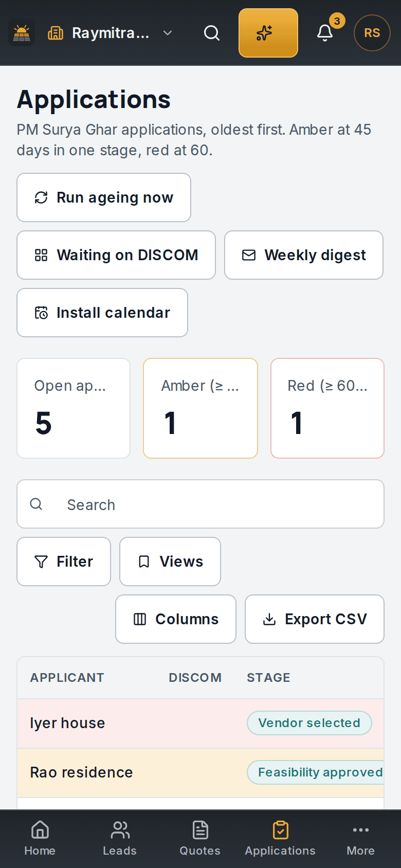
Task: Sort by STAGE column header
Action: pyautogui.click(x=268, y=678)
